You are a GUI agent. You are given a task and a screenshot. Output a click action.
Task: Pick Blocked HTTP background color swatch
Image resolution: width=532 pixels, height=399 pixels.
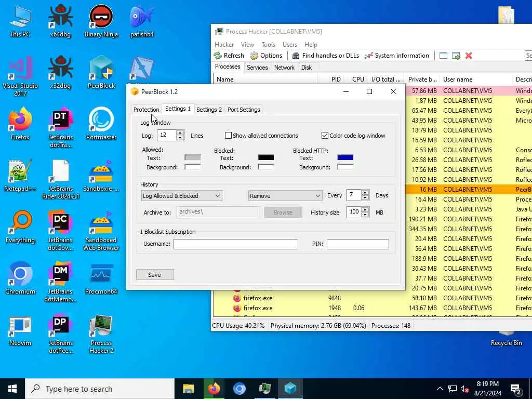tap(345, 167)
